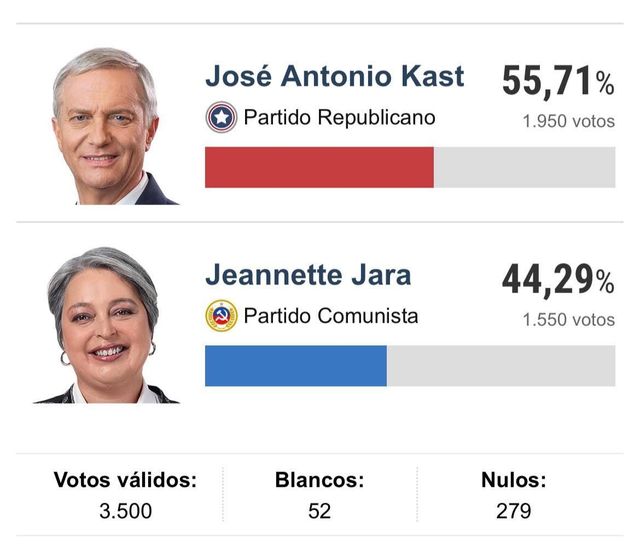Click the blue Jara vote bar
Image resolution: width=640 pixels, height=553 pixels.
(x=295, y=366)
